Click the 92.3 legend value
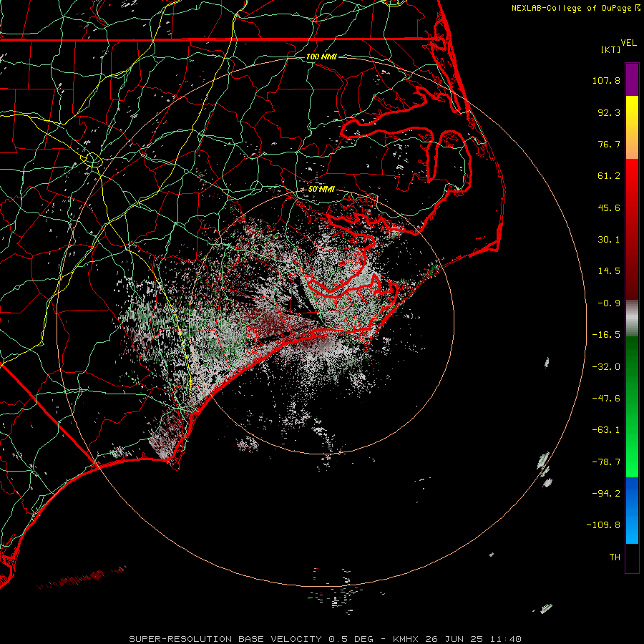This screenshot has height=644, width=644. [x=609, y=112]
